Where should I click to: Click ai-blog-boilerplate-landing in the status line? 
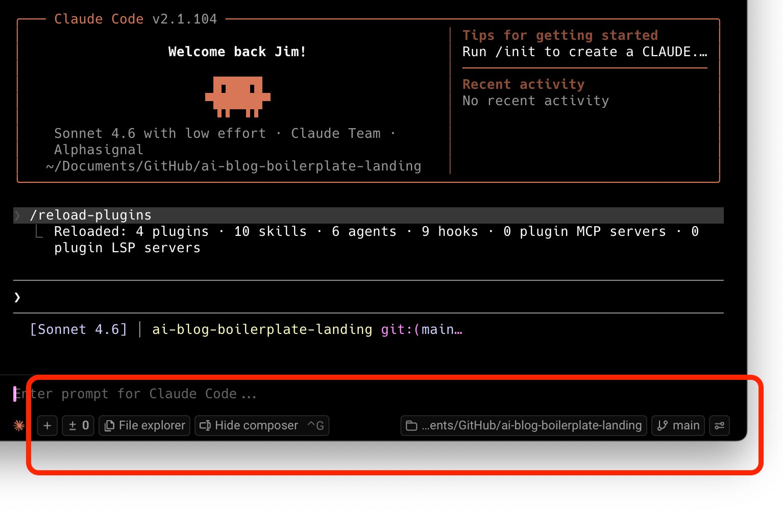[x=262, y=329]
